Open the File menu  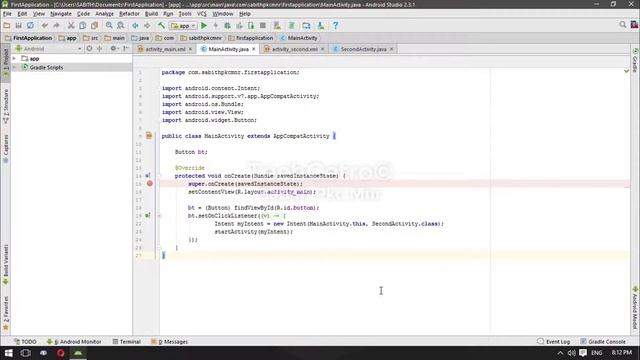point(7,13)
